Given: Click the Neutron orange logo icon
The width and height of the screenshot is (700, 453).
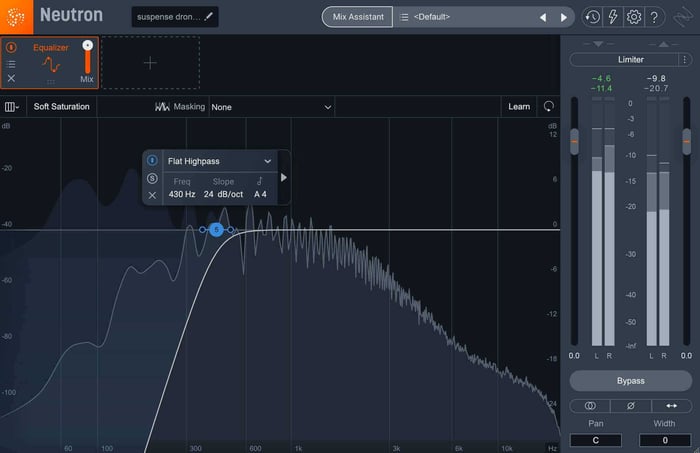Looking at the screenshot, I should [x=16, y=17].
